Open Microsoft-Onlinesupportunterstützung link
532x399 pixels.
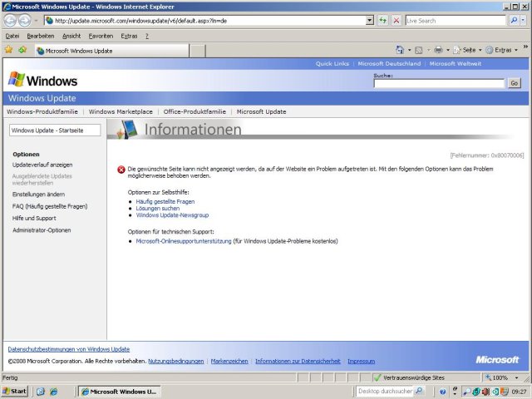click(x=184, y=241)
